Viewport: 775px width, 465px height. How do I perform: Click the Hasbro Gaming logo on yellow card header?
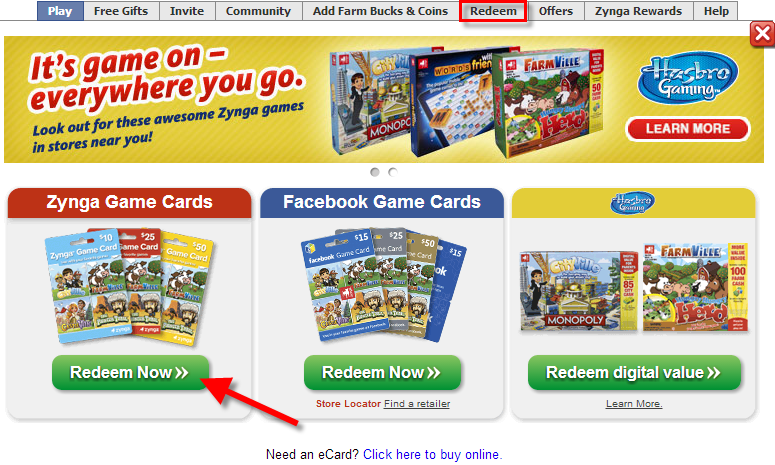click(633, 203)
